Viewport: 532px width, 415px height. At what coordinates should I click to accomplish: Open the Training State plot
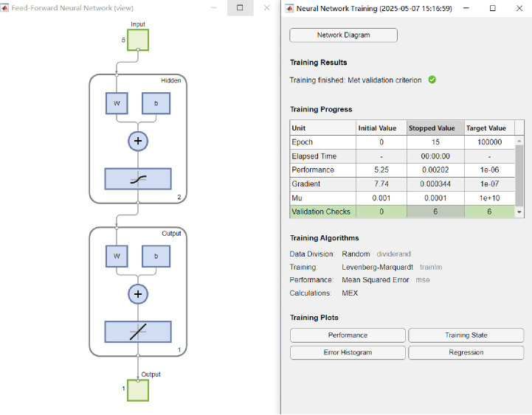(466, 335)
